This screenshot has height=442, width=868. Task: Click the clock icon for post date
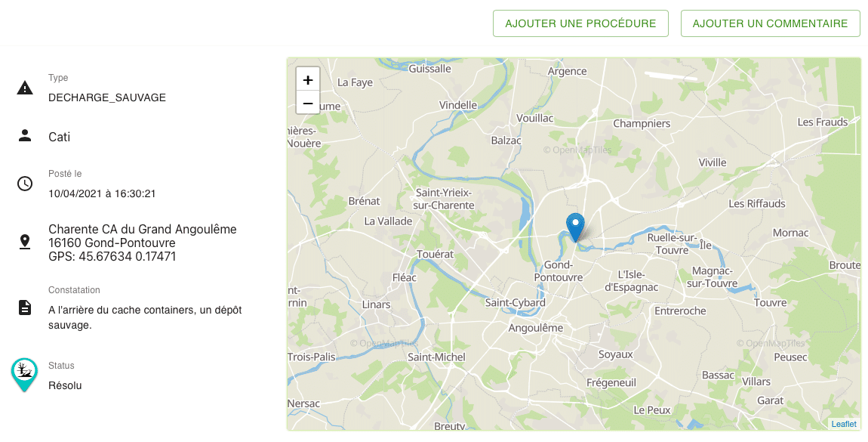pyautogui.click(x=25, y=184)
